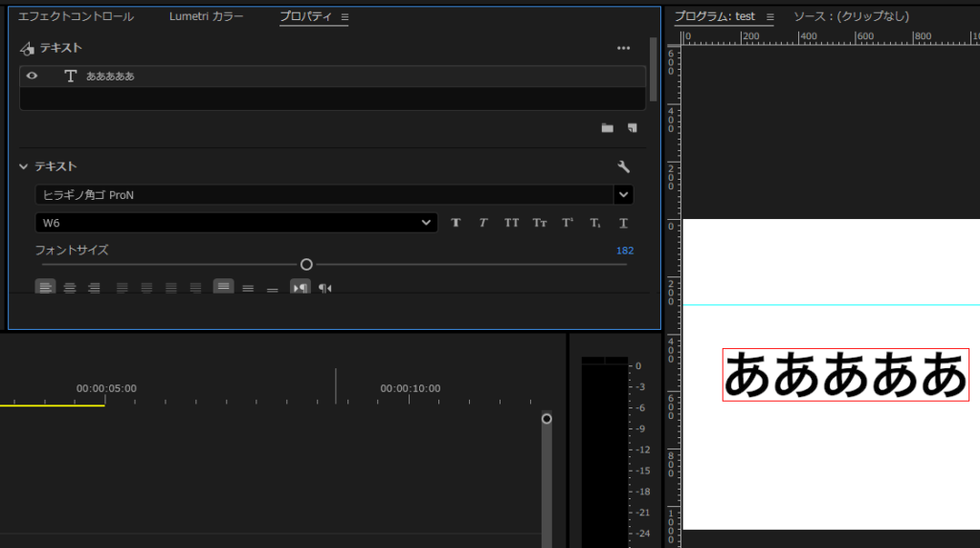Open the W6 font weight dropdown

tap(427, 223)
